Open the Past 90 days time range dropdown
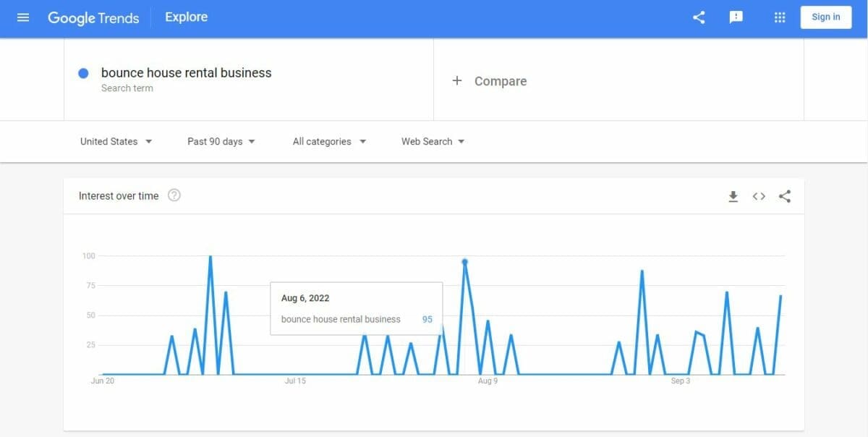 tap(221, 141)
